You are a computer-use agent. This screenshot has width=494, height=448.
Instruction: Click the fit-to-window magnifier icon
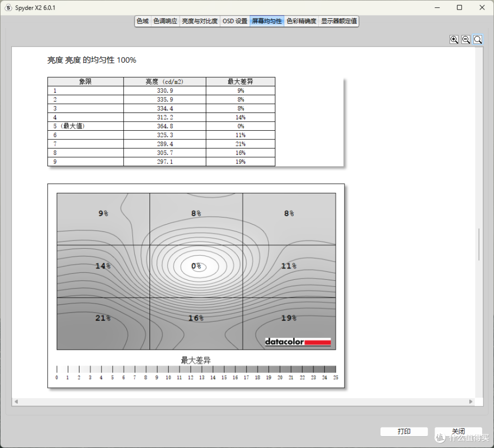click(x=478, y=40)
